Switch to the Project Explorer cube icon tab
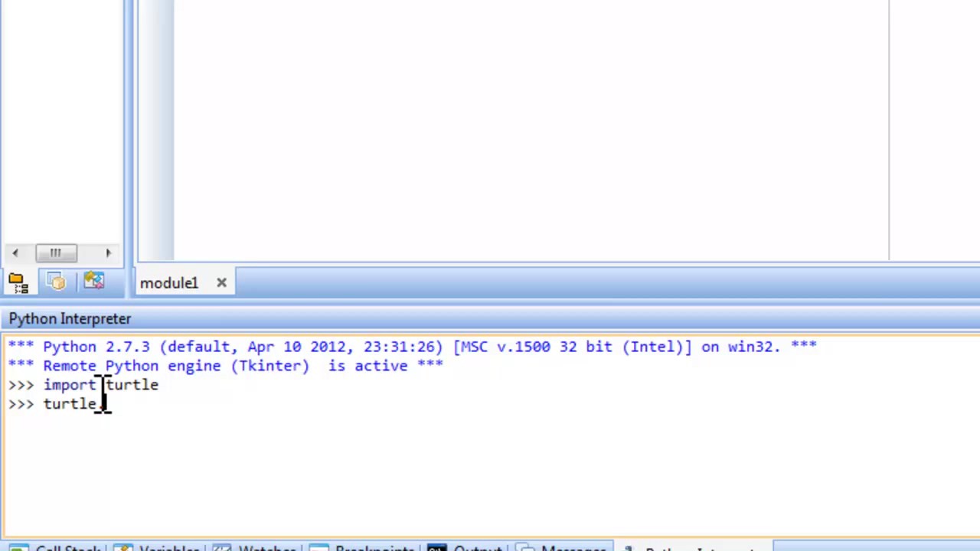Screen dimensions: 980x551 [56, 282]
